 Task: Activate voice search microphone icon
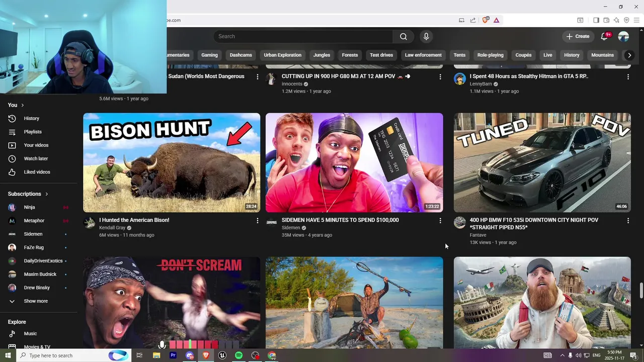tap(426, 36)
